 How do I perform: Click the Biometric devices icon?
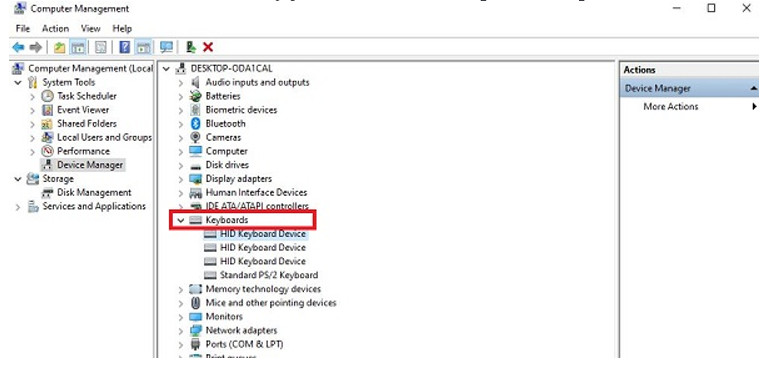coord(196,110)
